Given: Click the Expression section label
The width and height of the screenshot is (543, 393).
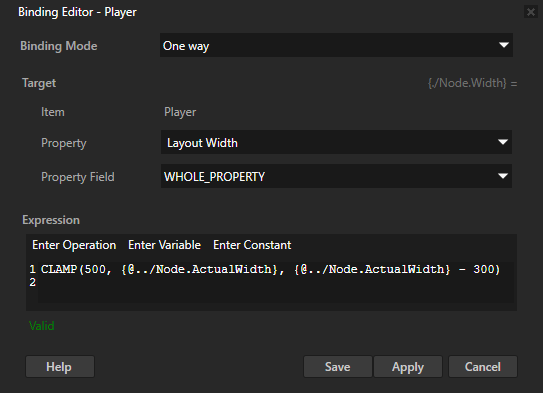Looking at the screenshot, I should pyautogui.click(x=51, y=220).
